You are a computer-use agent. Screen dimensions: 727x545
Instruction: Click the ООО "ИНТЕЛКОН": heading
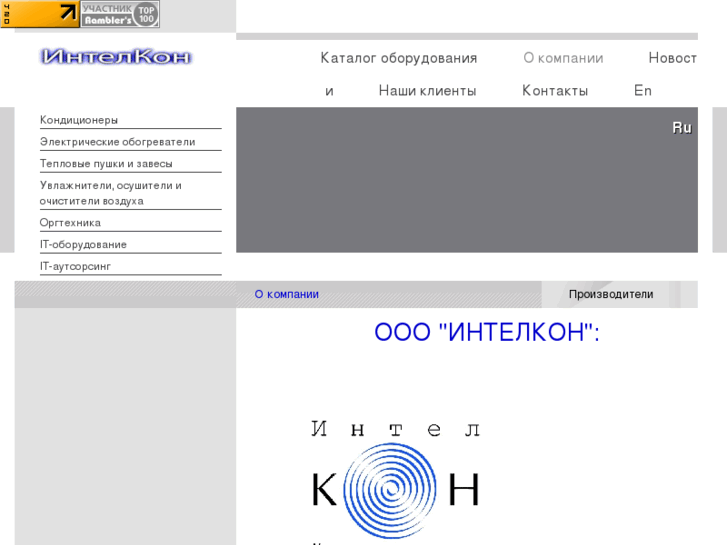coord(487,332)
